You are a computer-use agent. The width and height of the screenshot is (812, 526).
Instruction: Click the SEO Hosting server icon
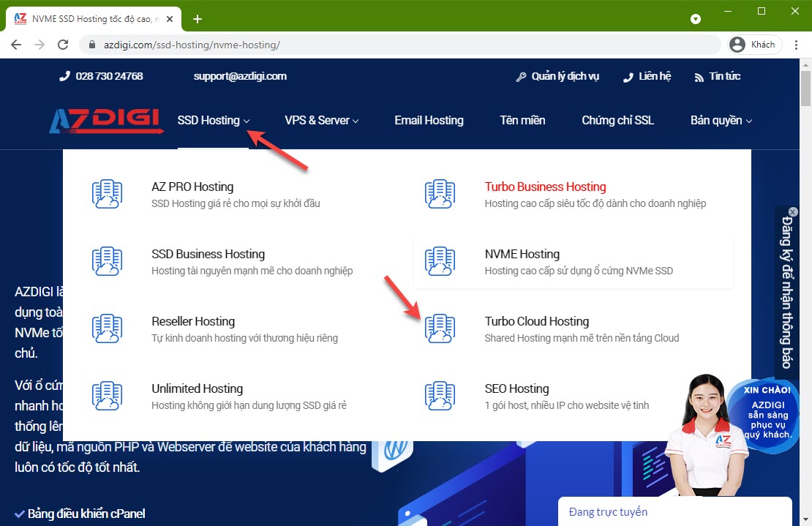[x=440, y=396]
